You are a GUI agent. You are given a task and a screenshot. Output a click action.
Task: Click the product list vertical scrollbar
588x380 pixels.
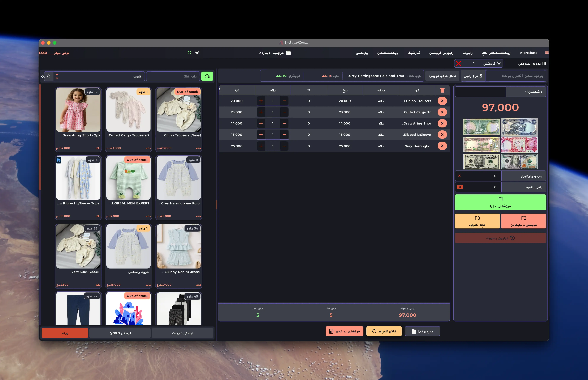tap(40, 137)
